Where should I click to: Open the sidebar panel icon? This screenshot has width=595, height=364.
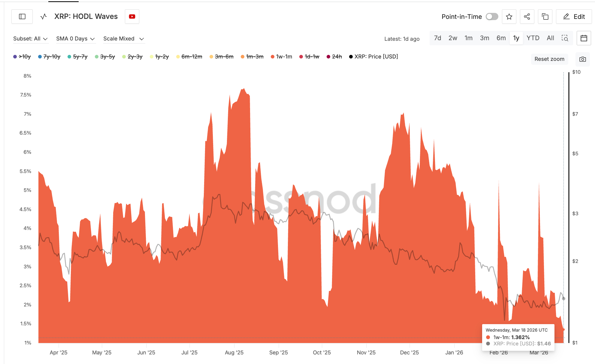click(x=22, y=16)
